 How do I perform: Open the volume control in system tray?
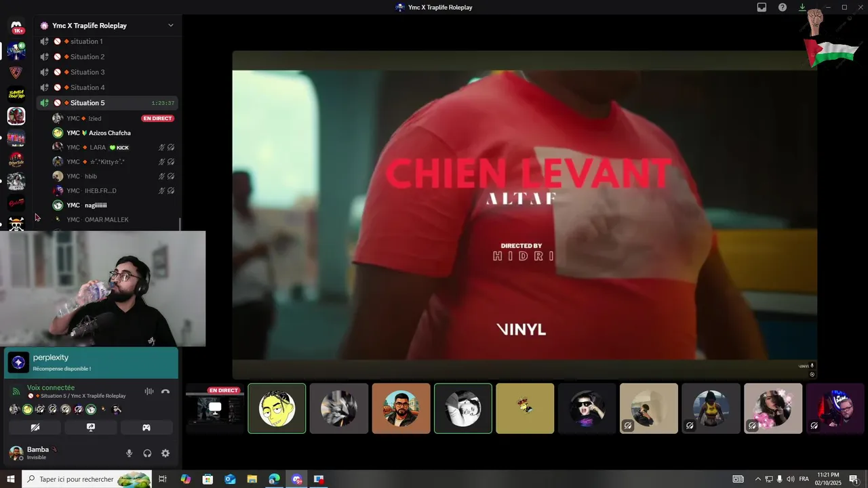click(x=791, y=479)
